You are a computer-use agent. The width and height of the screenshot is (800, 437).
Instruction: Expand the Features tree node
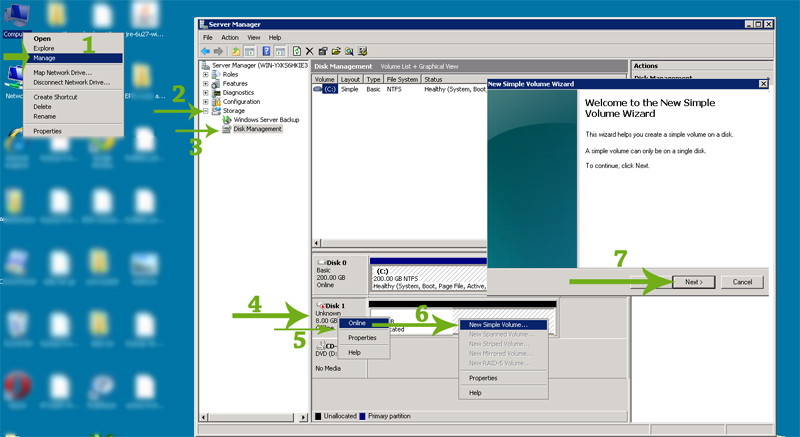206,84
